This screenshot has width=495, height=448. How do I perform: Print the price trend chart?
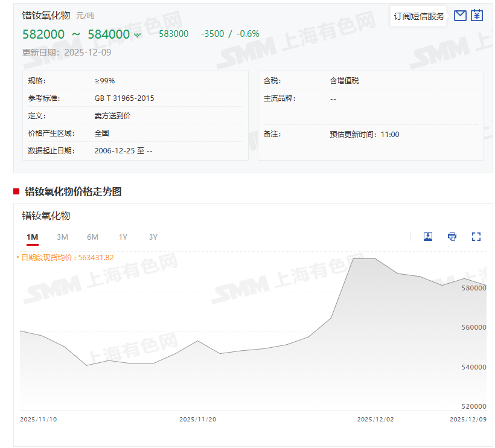click(452, 237)
